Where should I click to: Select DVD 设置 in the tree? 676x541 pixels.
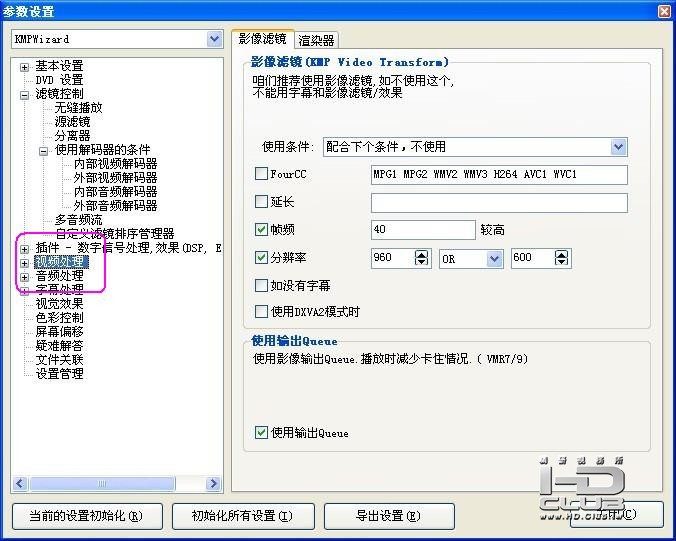pos(59,81)
